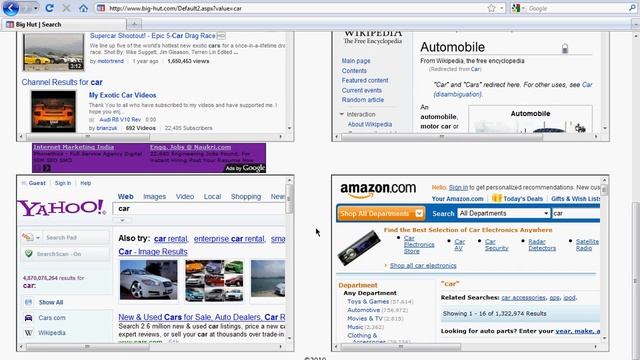Expand the dropdown arrow below Yahoo search box
Image resolution: width=640 pixels, height=360 pixels.
tap(122, 220)
